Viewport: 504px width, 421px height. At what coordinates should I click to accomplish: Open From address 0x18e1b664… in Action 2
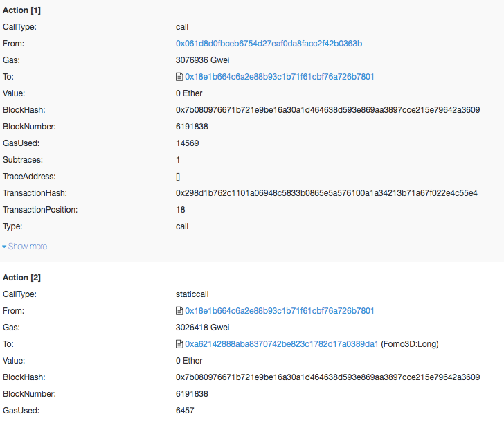point(279,311)
